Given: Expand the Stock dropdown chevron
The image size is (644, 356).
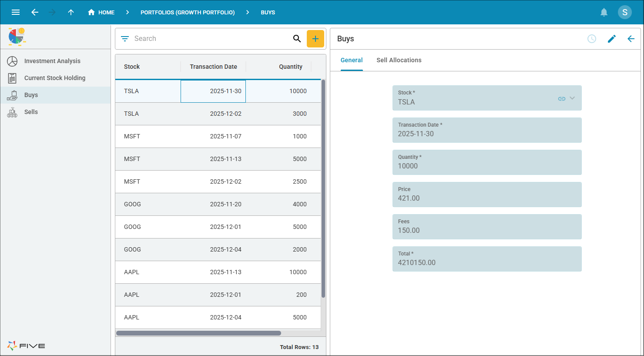Looking at the screenshot, I should tap(572, 98).
